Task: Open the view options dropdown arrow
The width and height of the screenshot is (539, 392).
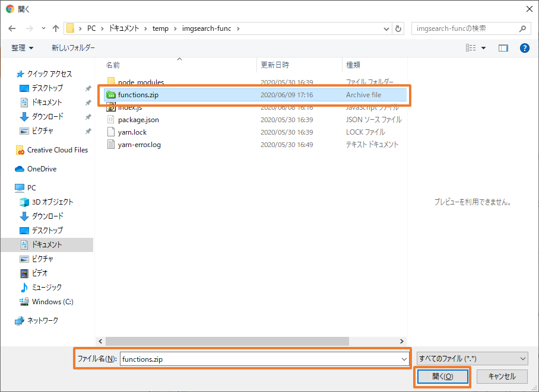Action: point(483,48)
